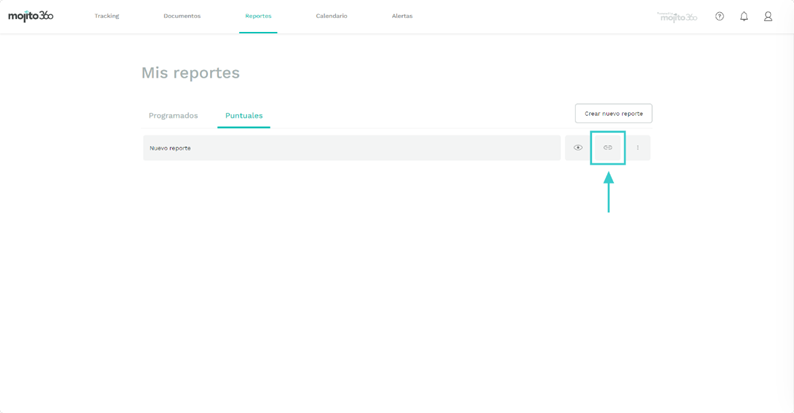The image size is (794, 413).
Task: Open the Nuevo reporte row
Action: 351,148
